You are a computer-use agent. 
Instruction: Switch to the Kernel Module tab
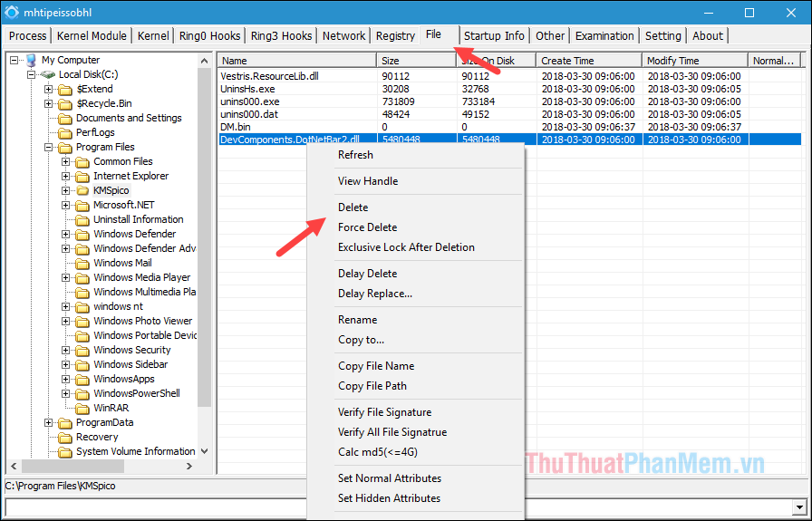[92, 35]
